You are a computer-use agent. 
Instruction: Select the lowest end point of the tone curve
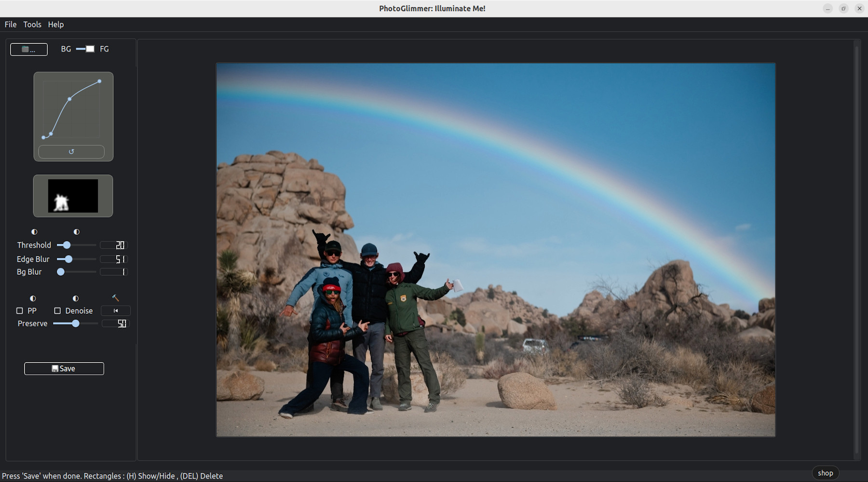point(43,137)
